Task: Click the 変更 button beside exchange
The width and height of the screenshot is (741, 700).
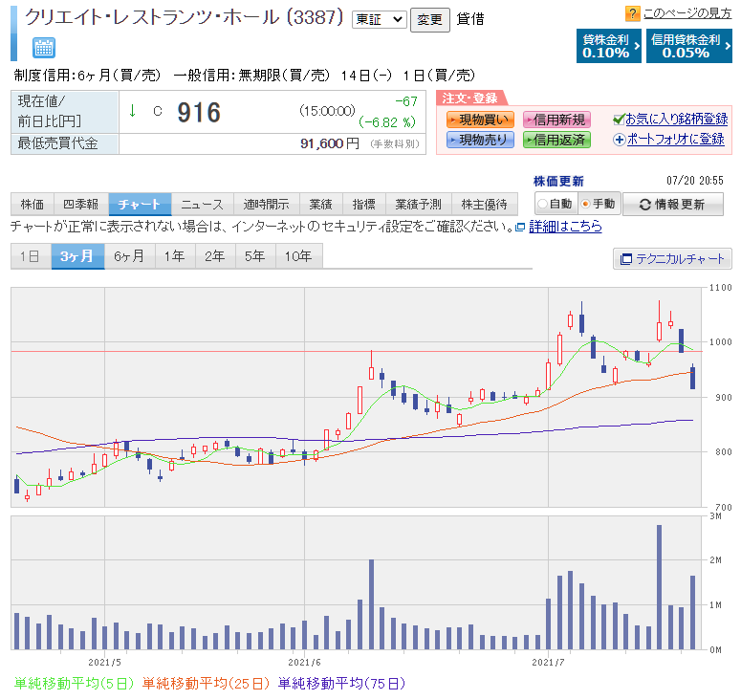Action: [x=429, y=19]
